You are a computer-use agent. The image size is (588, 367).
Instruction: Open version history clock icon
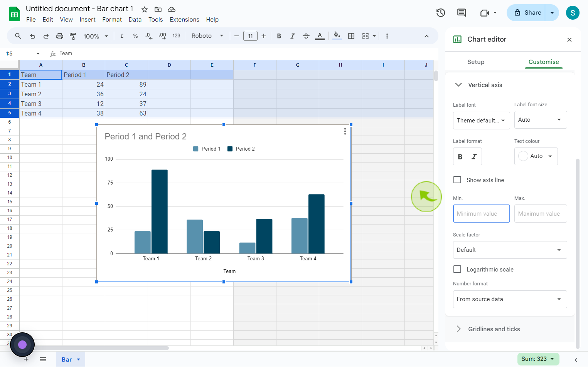click(441, 13)
